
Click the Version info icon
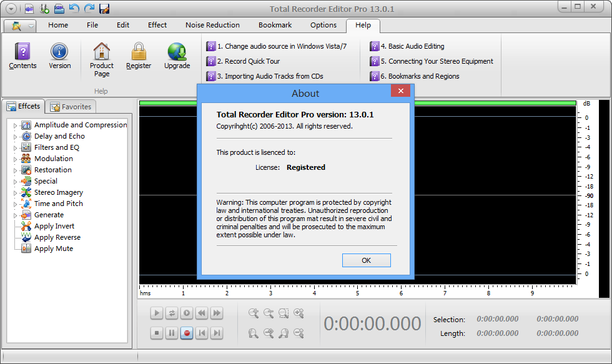pyautogui.click(x=59, y=51)
